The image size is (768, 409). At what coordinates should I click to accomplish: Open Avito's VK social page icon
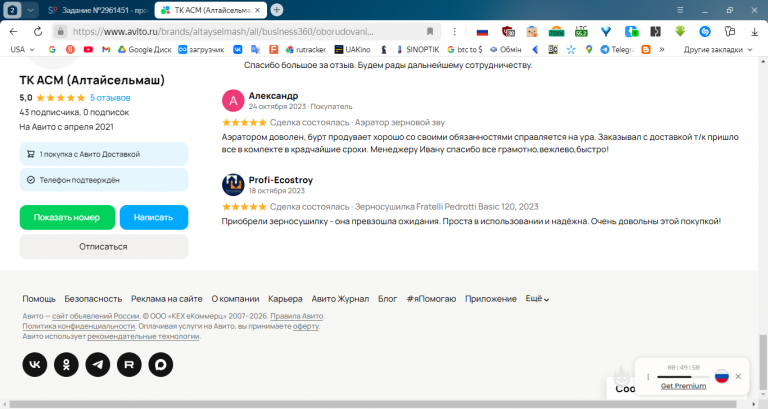click(x=35, y=364)
